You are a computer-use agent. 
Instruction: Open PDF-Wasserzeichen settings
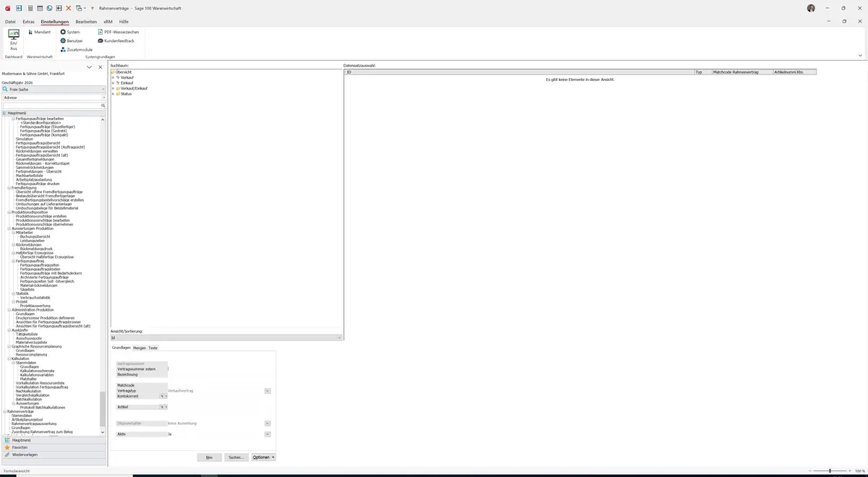tap(118, 33)
